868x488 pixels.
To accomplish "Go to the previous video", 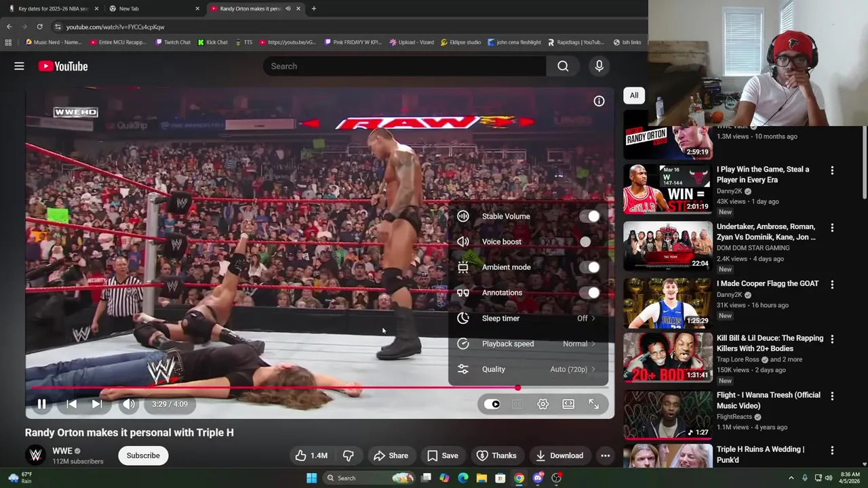I will coord(71,404).
